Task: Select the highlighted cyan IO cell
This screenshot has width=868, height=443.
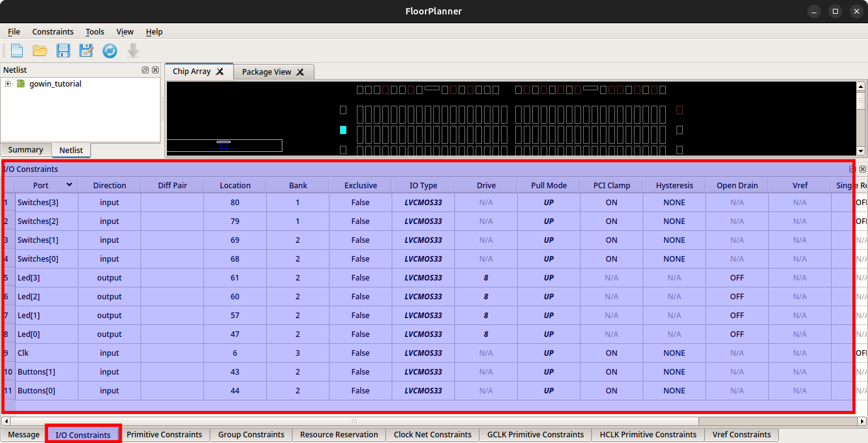Action: (343, 130)
